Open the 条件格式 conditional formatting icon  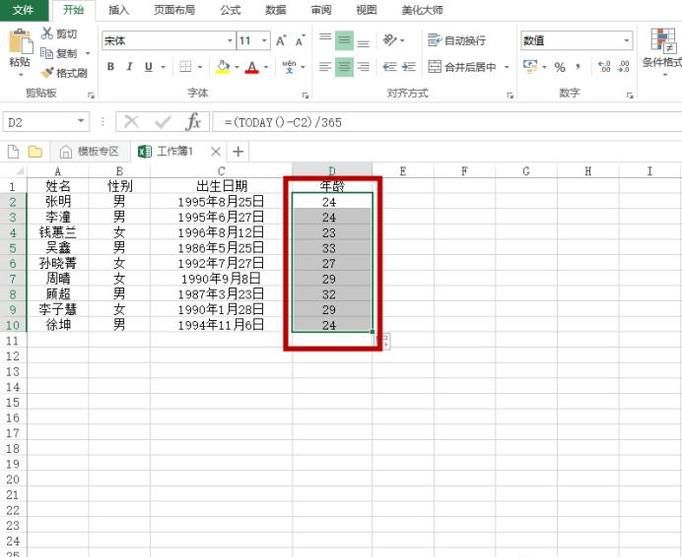point(663,41)
